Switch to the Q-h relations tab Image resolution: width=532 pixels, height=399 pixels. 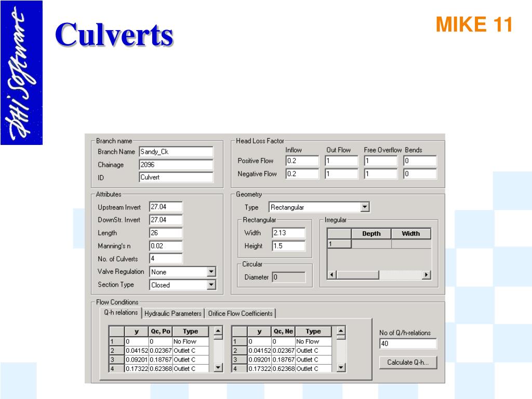point(121,312)
